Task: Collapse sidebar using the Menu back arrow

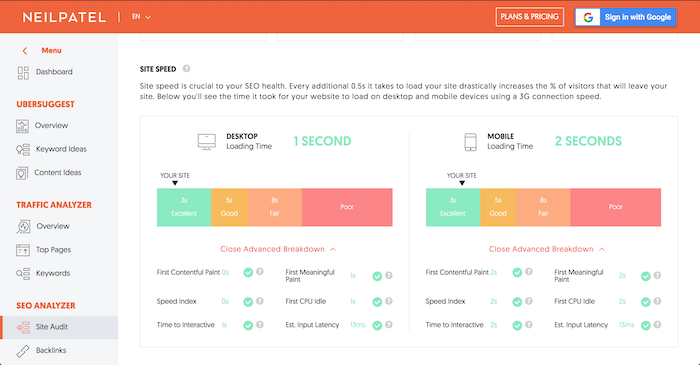Action: click(25, 51)
